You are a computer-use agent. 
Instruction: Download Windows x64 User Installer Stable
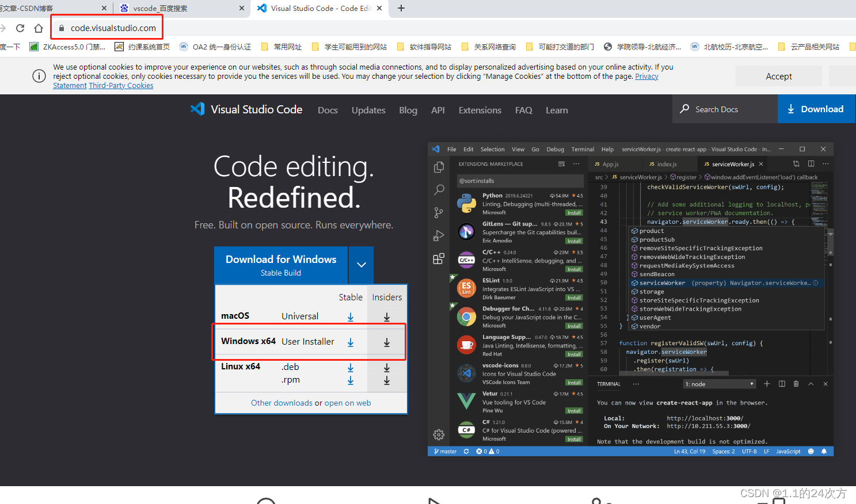[x=351, y=342]
